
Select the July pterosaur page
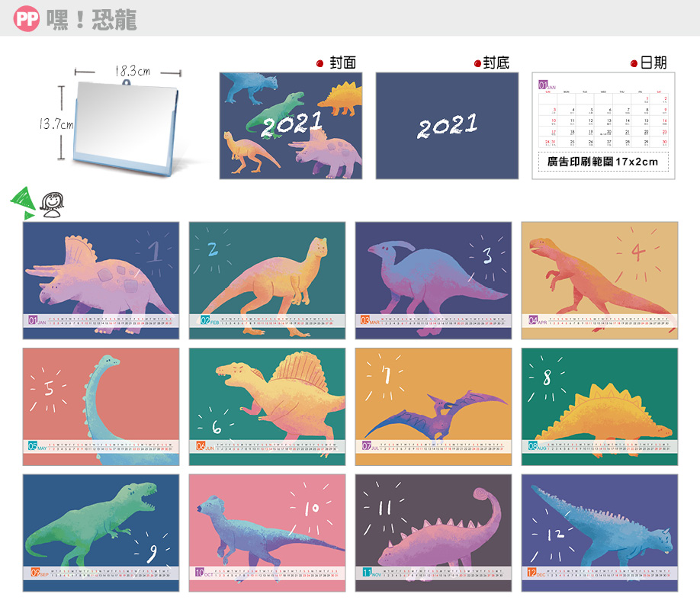point(433,407)
